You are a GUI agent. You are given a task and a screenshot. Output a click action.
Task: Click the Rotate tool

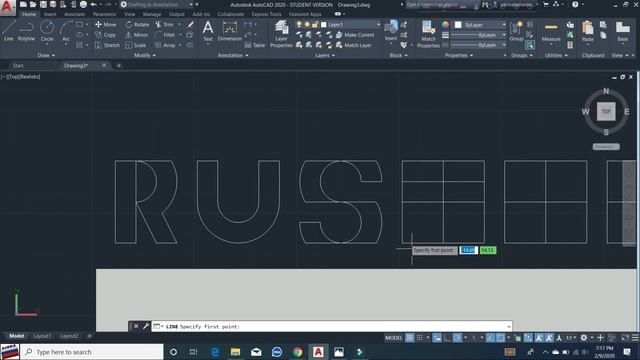[x=137, y=24]
